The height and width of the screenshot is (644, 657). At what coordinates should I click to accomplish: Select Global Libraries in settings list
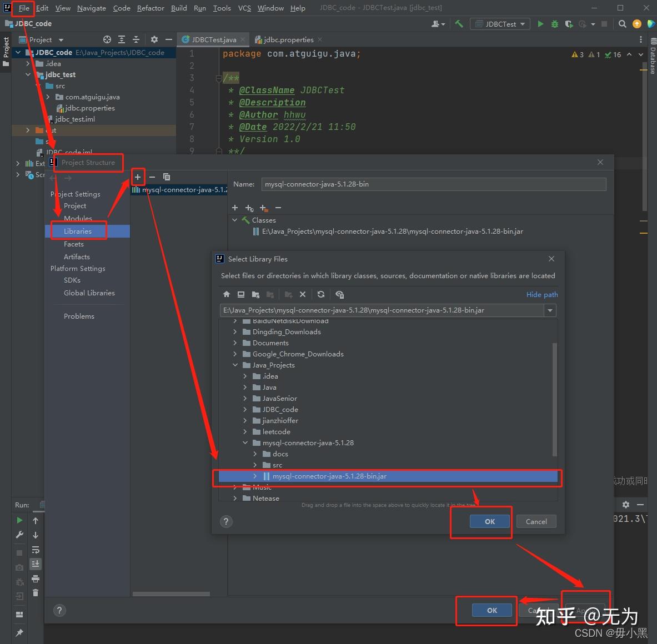click(x=89, y=293)
